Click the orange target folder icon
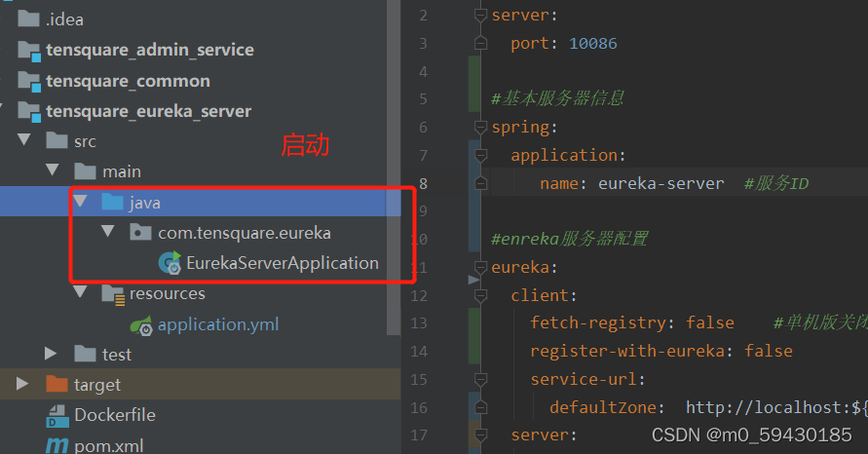Screen dimensions: 868x454 click(x=57, y=383)
